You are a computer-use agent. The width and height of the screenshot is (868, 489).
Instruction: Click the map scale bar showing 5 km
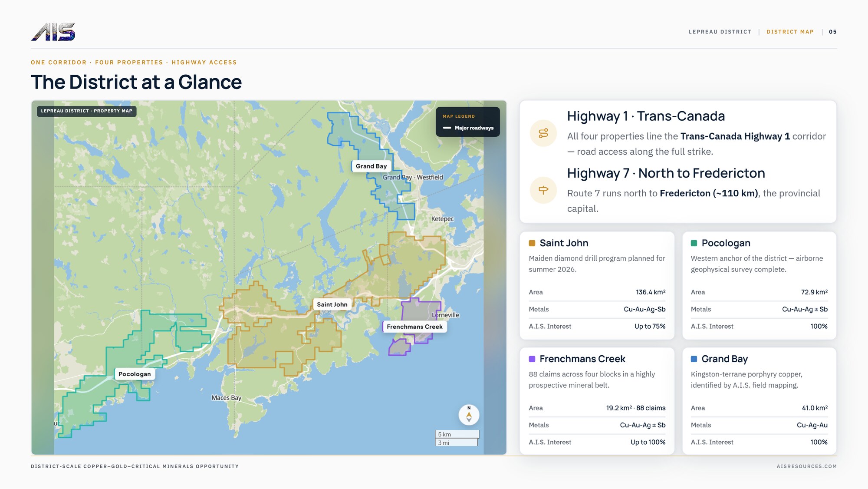[457, 434]
